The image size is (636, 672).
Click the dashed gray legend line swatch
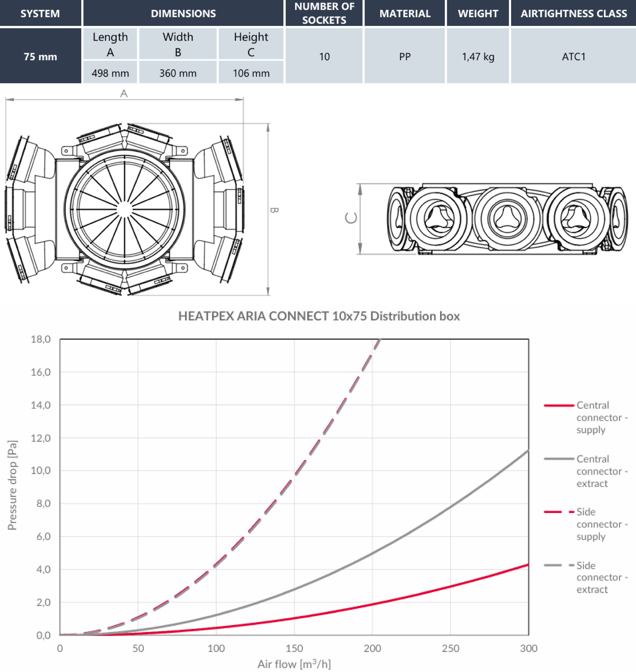pyautogui.click(x=559, y=565)
